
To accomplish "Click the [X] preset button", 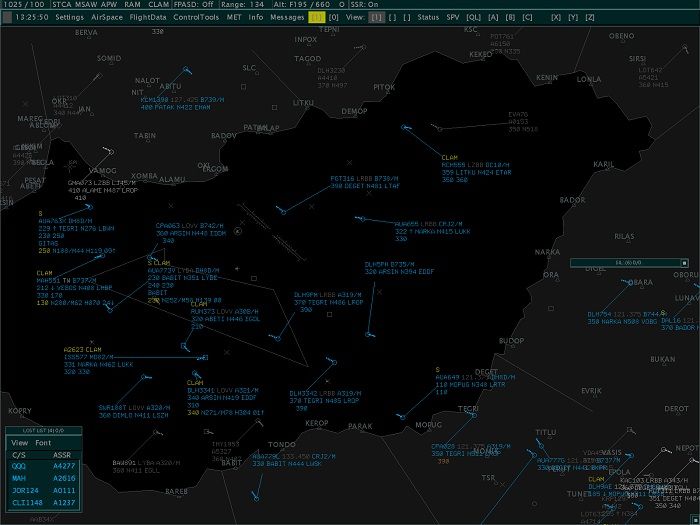I will 556,17.
